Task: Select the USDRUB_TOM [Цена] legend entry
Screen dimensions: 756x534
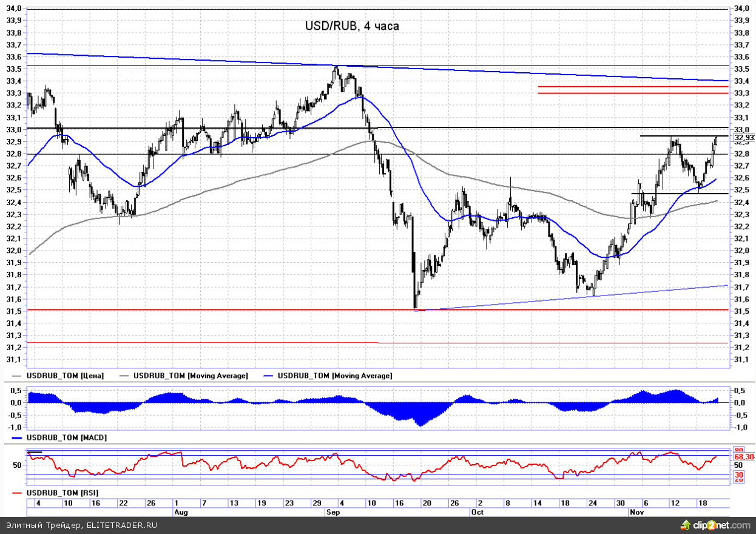Action: [x=66, y=376]
